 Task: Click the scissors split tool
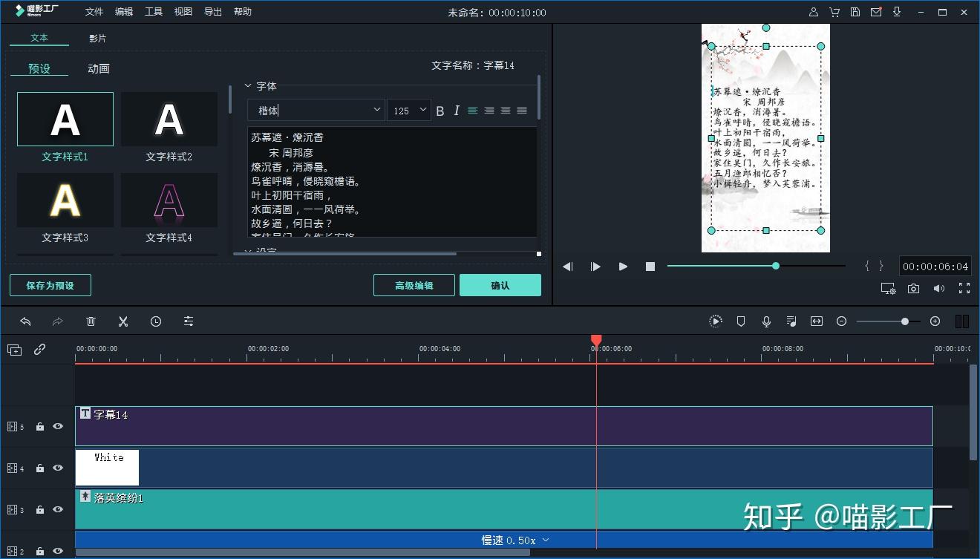[123, 321]
